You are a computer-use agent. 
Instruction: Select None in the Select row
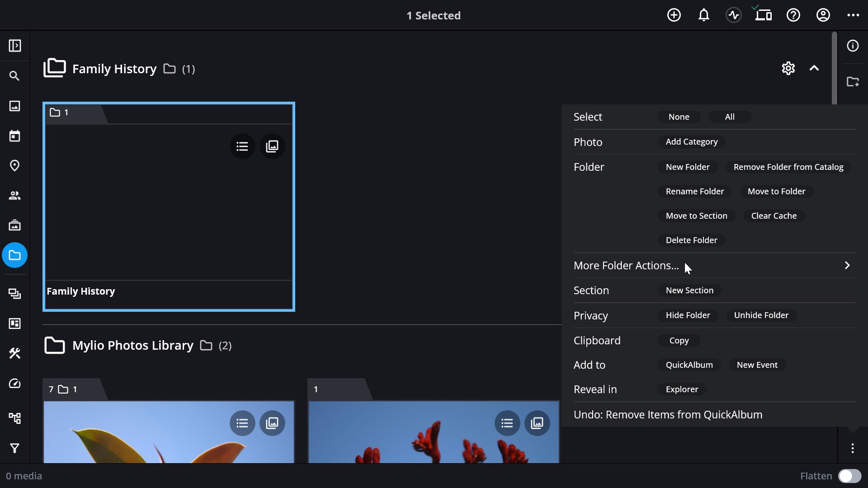pyautogui.click(x=679, y=117)
